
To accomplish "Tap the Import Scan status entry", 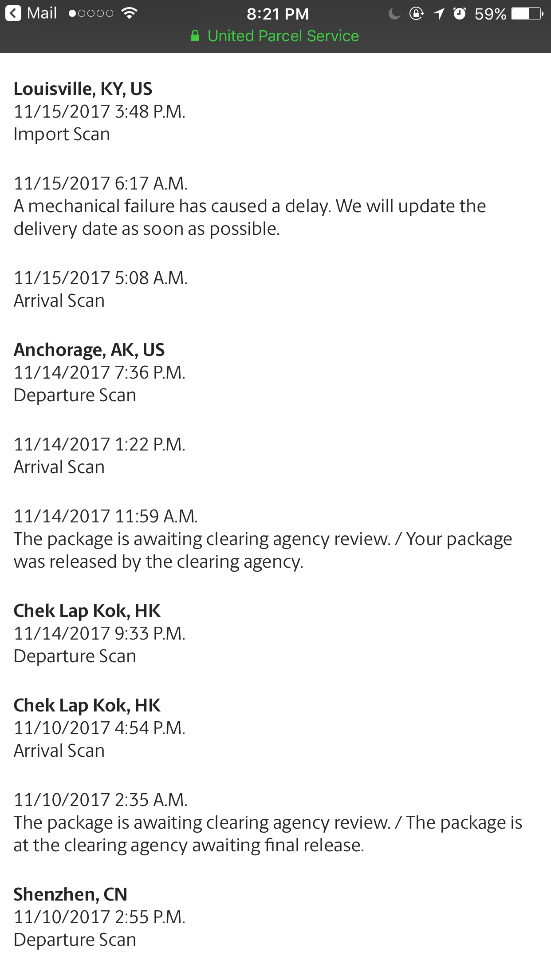I will pos(62,134).
